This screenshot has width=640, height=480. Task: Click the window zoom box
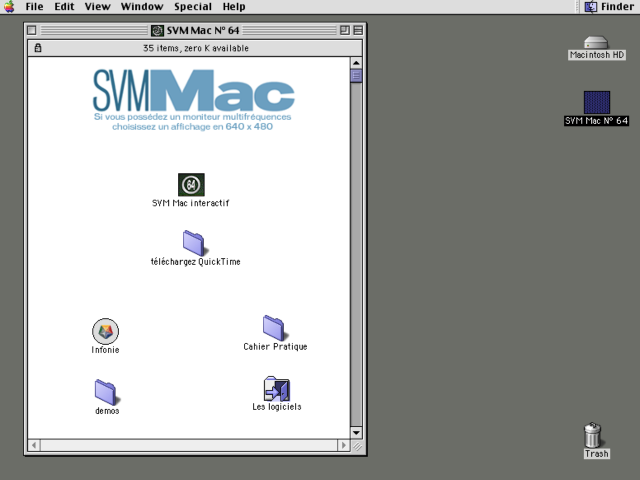click(x=344, y=31)
